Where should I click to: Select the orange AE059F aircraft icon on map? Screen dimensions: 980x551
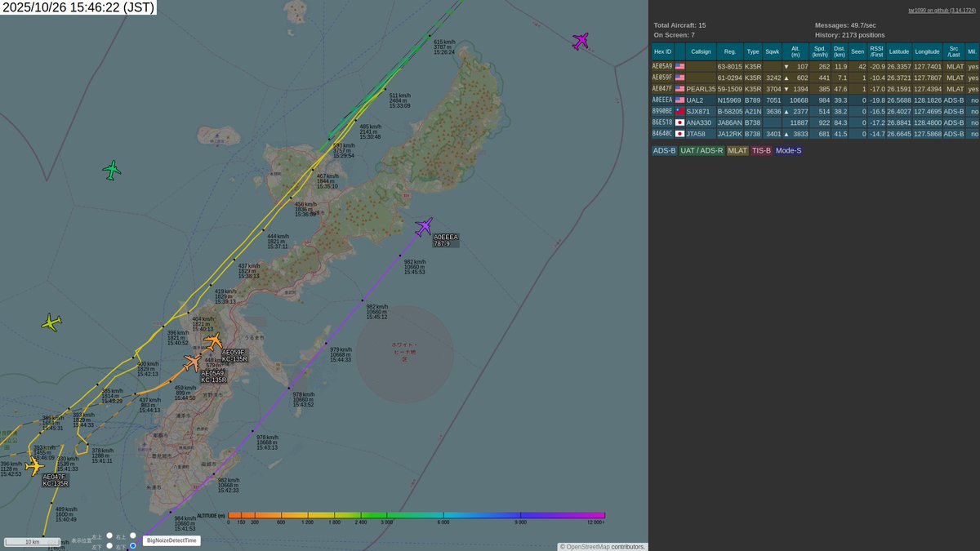212,340
